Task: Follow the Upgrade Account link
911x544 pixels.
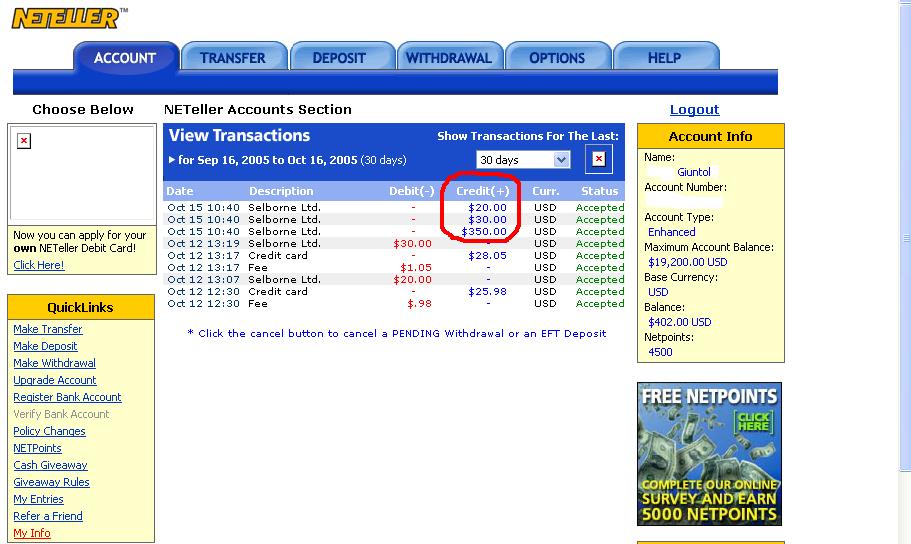Action: pos(55,380)
